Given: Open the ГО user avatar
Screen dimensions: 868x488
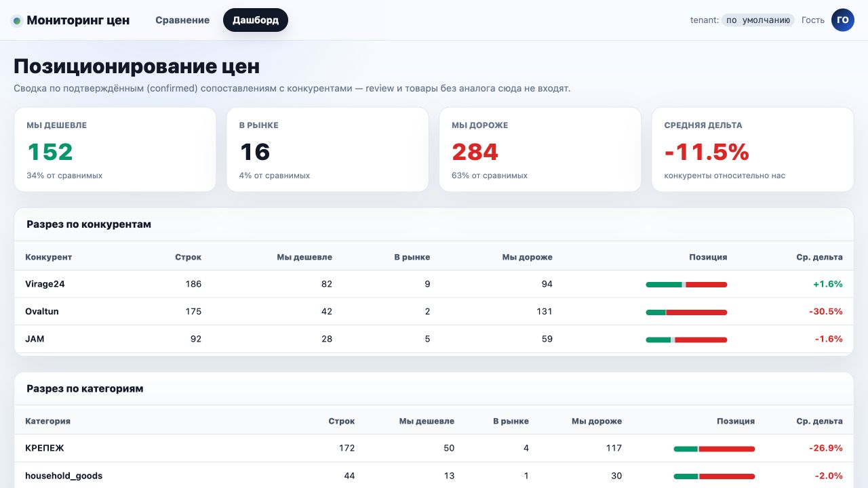Looking at the screenshot, I should tap(843, 20).
